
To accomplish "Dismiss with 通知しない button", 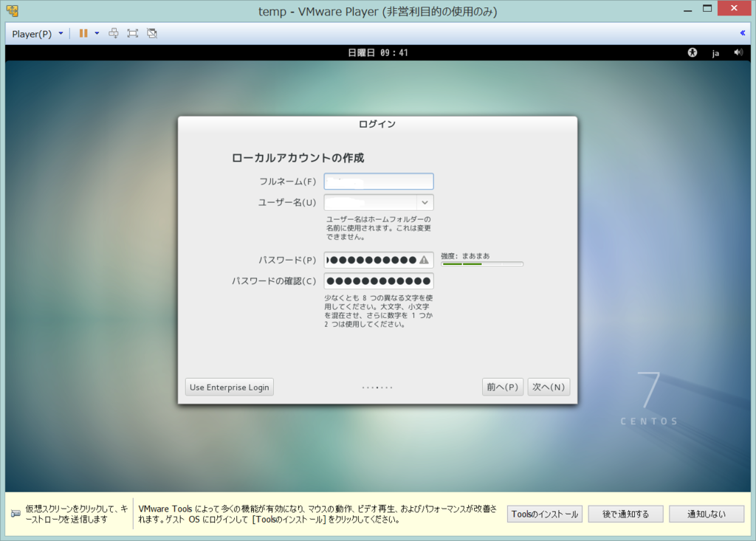I will click(707, 514).
